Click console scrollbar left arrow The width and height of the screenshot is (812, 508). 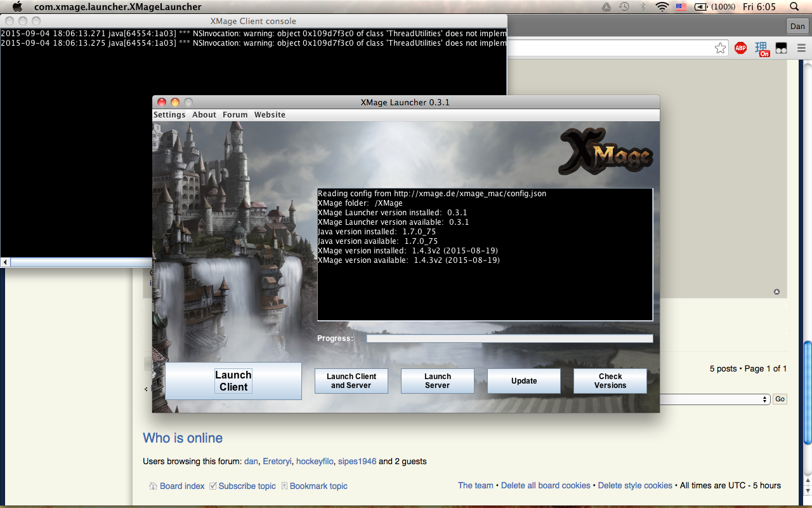click(x=5, y=262)
